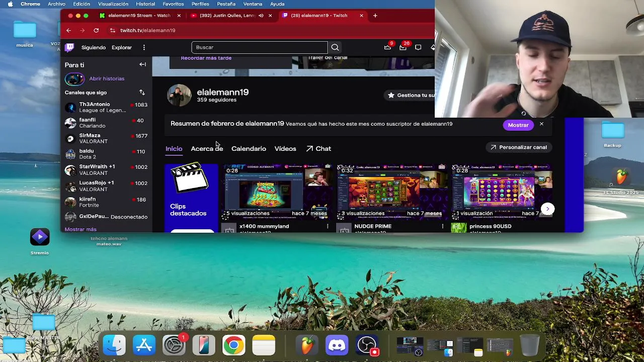Open Google Chrome in the Dock
The width and height of the screenshot is (644, 362).
point(233,345)
